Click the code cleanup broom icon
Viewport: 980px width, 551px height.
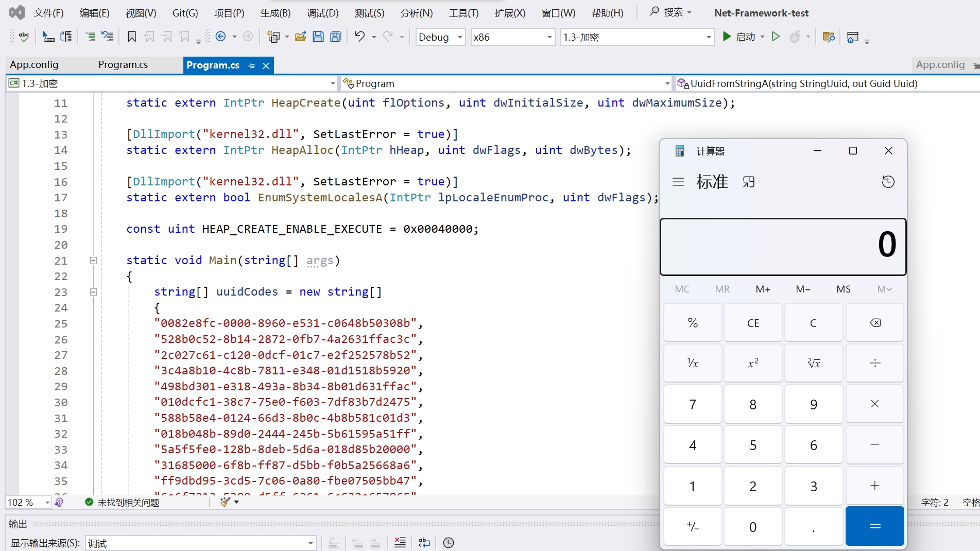coord(225,502)
